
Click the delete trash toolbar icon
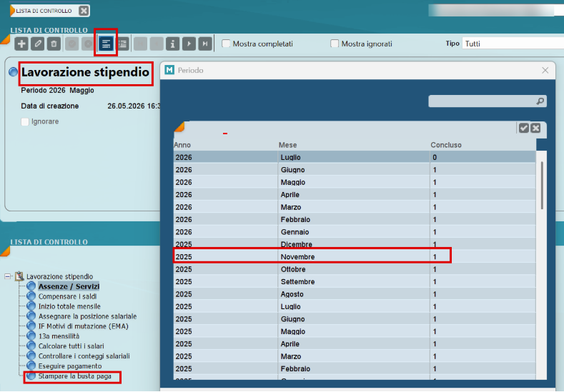(x=54, y=44)
